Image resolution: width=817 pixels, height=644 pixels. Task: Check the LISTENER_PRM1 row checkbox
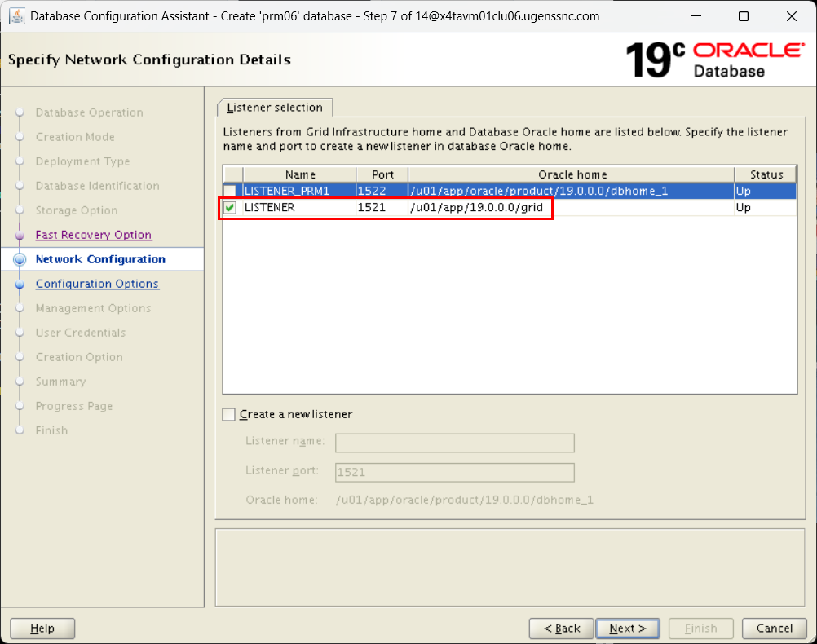(x=230, y=191)
